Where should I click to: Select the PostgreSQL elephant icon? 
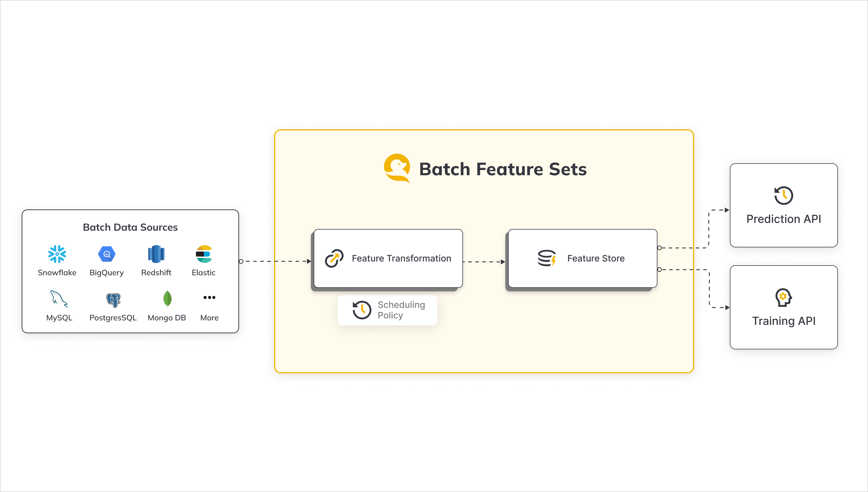click(113, 300)
